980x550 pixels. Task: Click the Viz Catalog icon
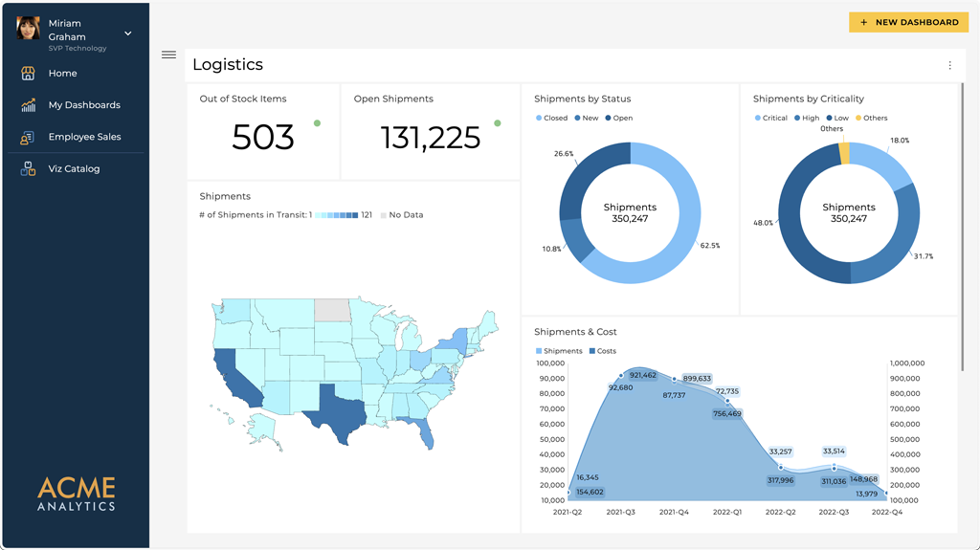[x=28, y=169]
